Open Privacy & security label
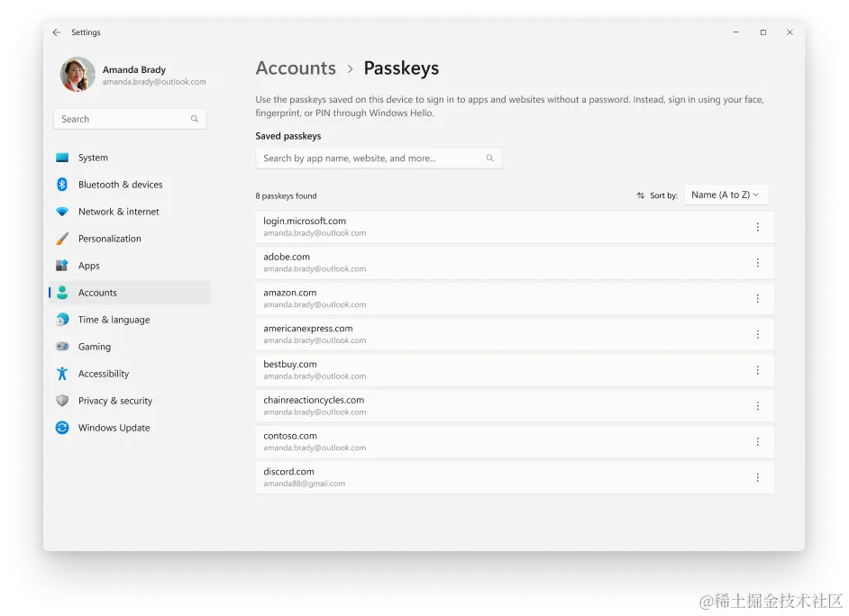This screenshot has height=616, width=849. (x=115, y=401)
